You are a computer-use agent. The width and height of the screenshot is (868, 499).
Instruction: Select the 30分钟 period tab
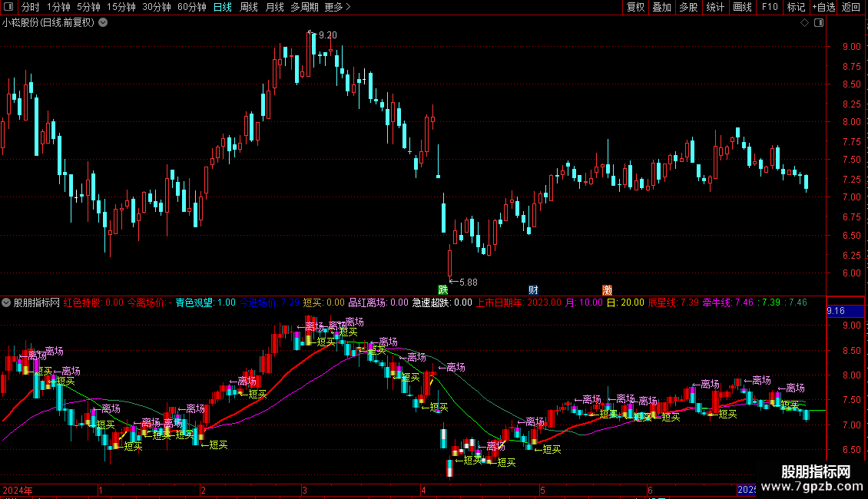pos(157,7)
